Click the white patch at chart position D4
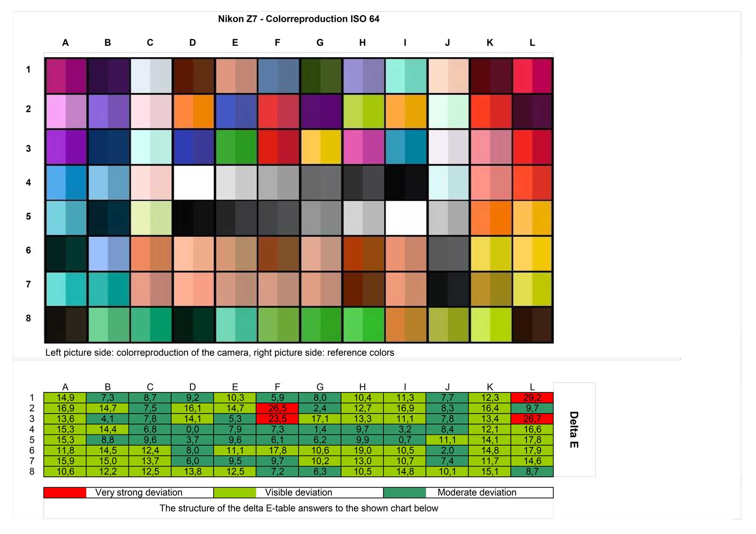Image resolution: width=756 pixels, height=534 pixels. (193, 182)
